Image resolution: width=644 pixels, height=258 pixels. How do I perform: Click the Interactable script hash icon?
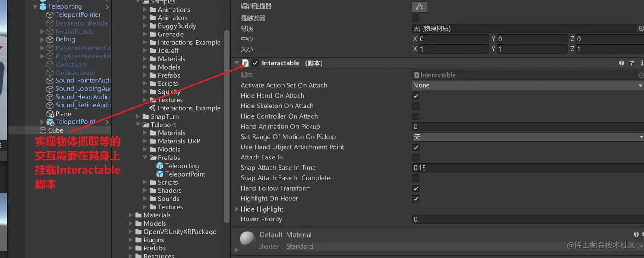[x=245, y=63]
